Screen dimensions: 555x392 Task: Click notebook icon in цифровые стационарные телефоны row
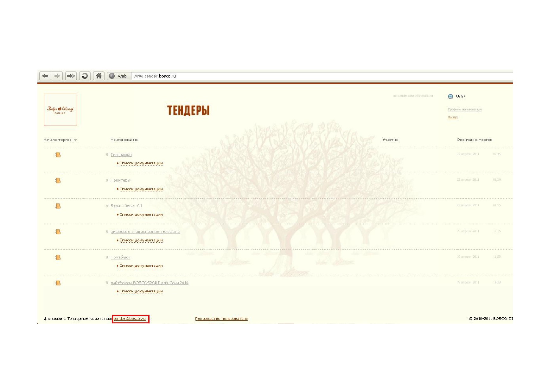coord(58,232)
